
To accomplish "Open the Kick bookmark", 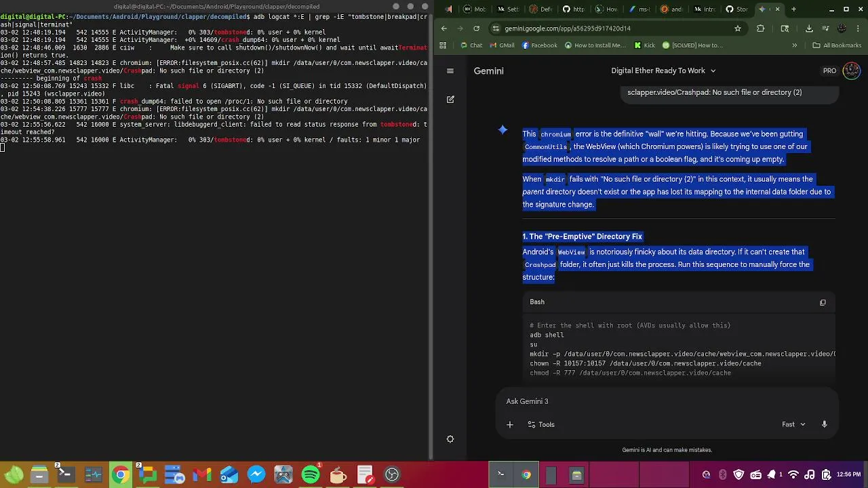I will coord(644,45).
